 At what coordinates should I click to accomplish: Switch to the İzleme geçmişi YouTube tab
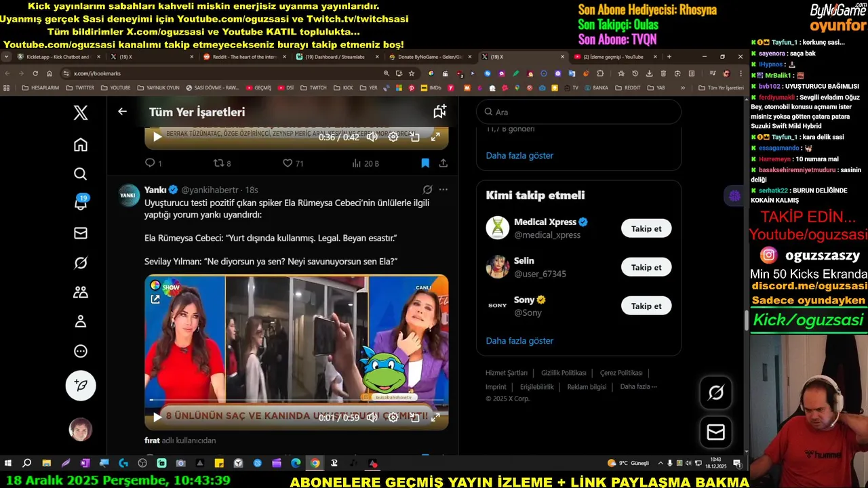615,57
